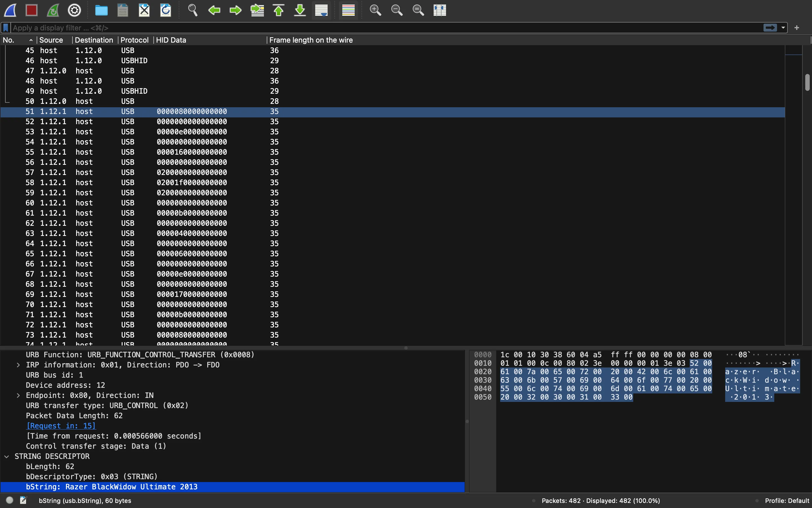Image resolution: width=812 pixels, height=508 pixels.
Task: Open expert information status bar indicator
Action: (x=10, y=500)
